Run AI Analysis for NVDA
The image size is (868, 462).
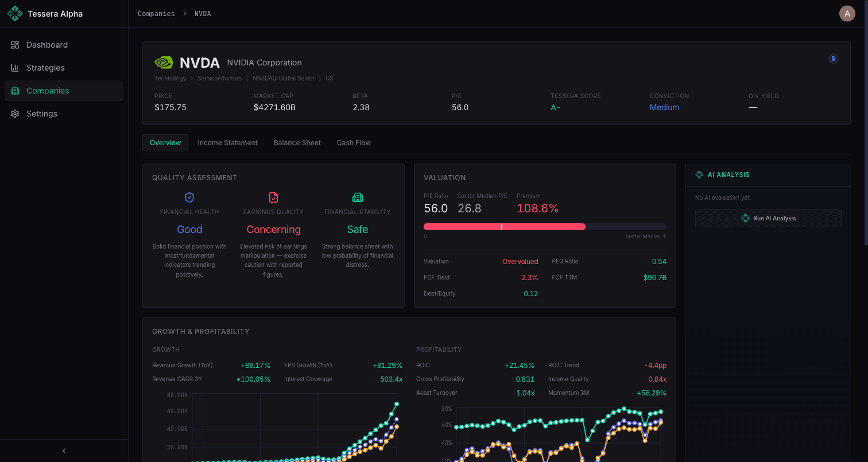pos(768,218)
